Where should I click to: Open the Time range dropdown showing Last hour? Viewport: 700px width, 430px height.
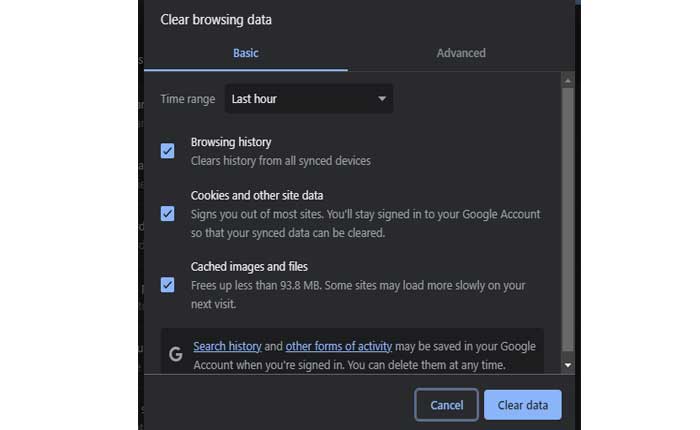308,99
